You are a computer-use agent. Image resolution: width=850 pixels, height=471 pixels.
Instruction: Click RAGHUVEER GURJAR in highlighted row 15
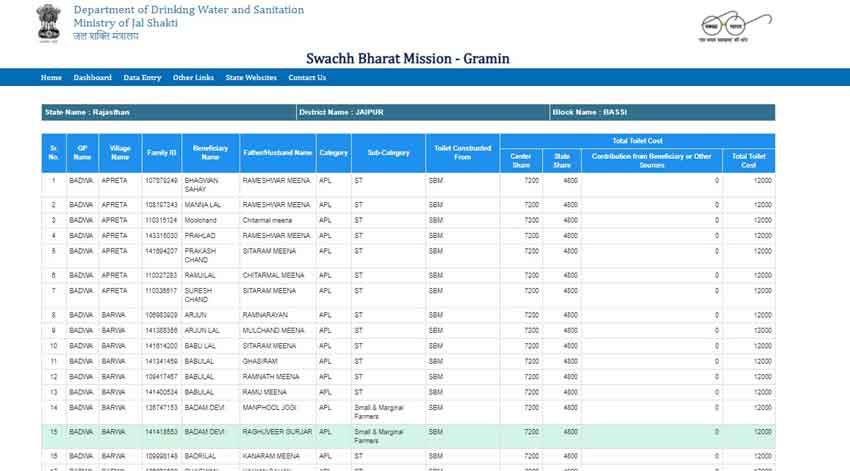[277, 432]
